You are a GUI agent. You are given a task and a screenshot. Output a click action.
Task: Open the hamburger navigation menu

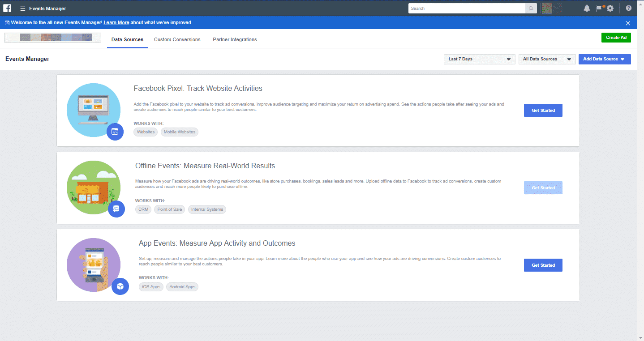coord(22,9)
